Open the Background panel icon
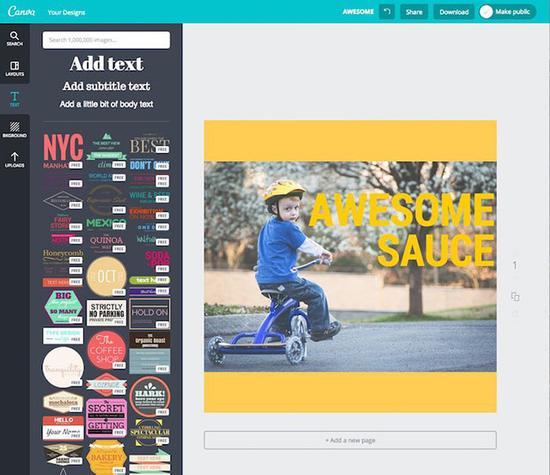The image size is (550, 475). [x=14, y=129]
